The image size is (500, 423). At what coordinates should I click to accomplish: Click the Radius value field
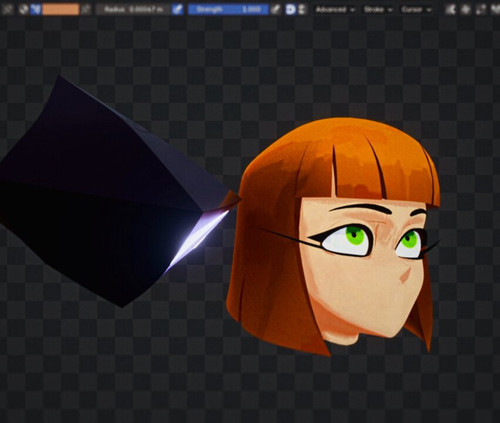point(134,9)
